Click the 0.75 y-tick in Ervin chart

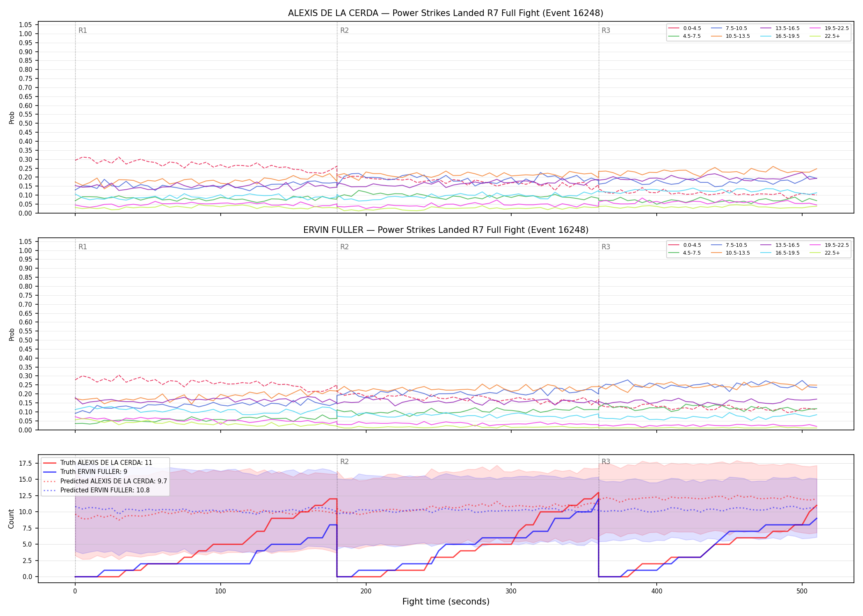coord(26,295)
